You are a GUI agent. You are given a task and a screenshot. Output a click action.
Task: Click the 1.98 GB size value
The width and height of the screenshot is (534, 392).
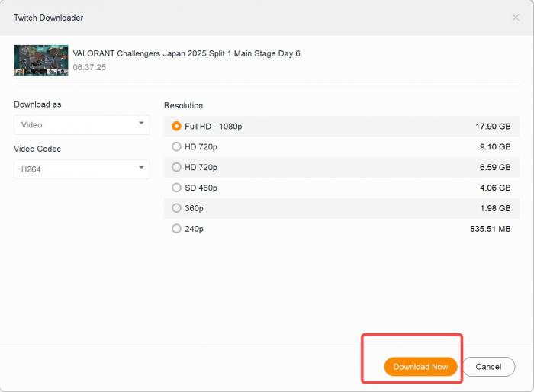[495, 208]
